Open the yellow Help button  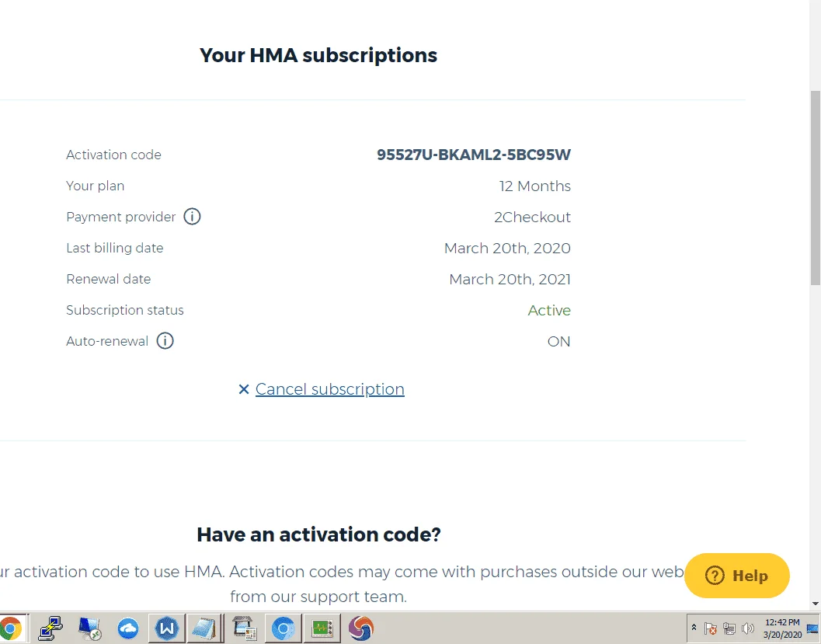coord(736,576)
